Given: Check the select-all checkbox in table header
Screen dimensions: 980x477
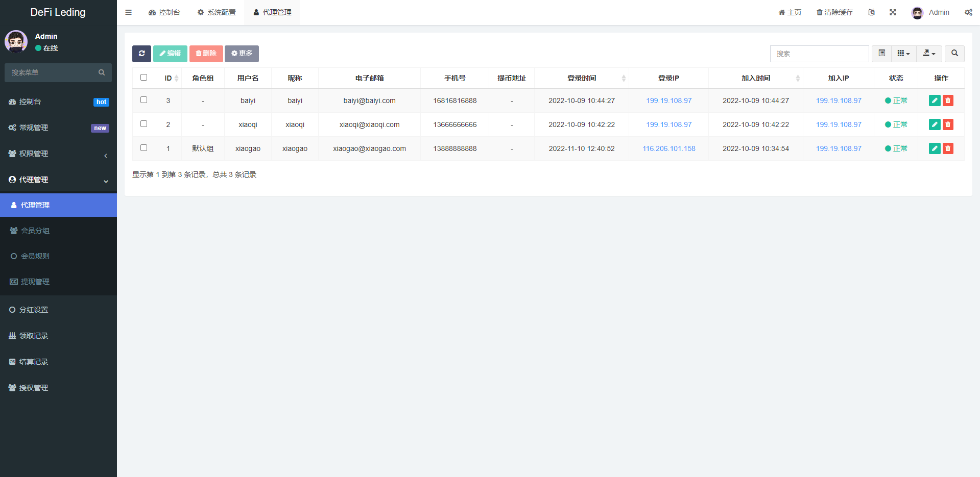Looking at the screenshot, I should click(x=144, y=77).
